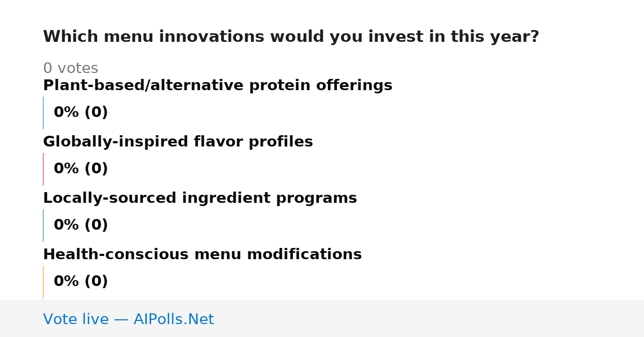Select Plant-based/alternative protein offerings option
644x337 pixels.
click(x=217, y=86)
